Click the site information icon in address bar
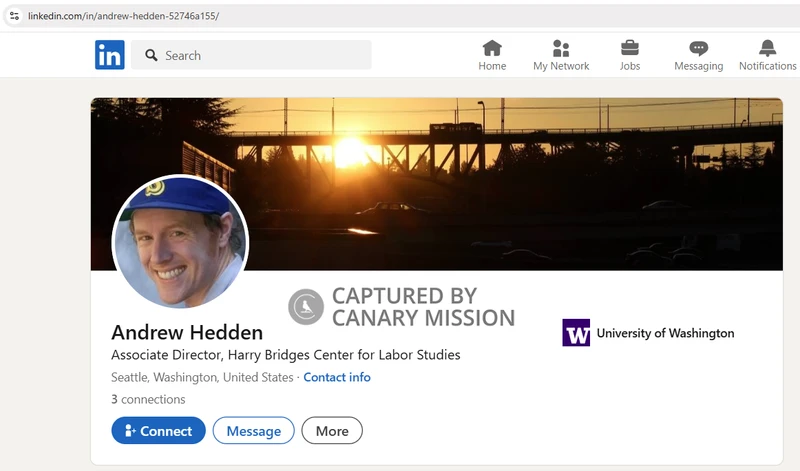The image size is (800, 471). pos(14,16)
